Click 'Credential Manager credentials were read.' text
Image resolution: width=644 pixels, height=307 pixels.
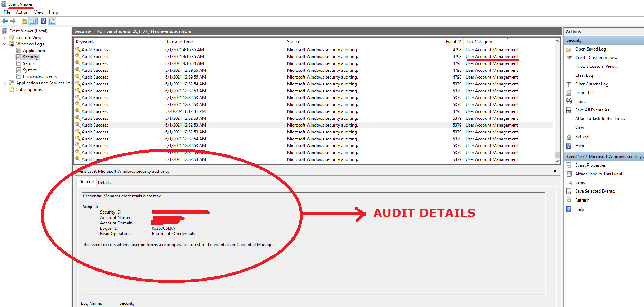point(122,196)
